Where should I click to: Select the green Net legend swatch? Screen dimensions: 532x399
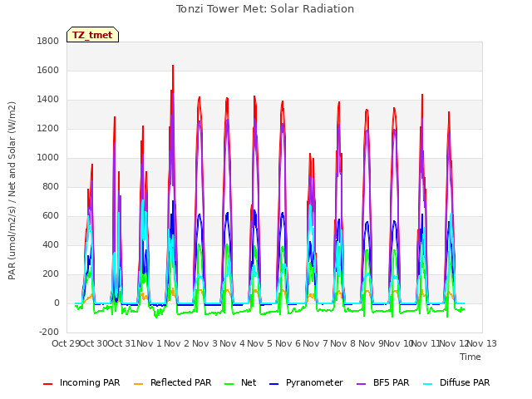[229, 384]
